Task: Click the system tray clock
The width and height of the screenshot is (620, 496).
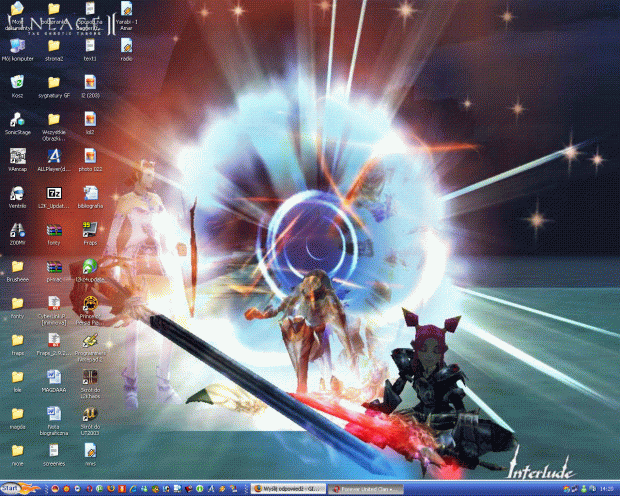Action: click(606, 488)
